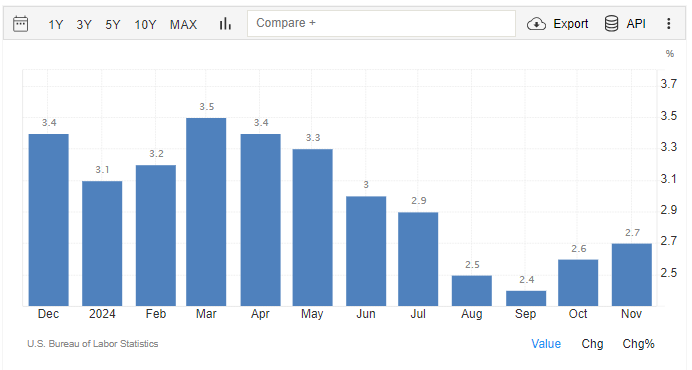Click the Mar bar showing 3.5

coord(206,212)
